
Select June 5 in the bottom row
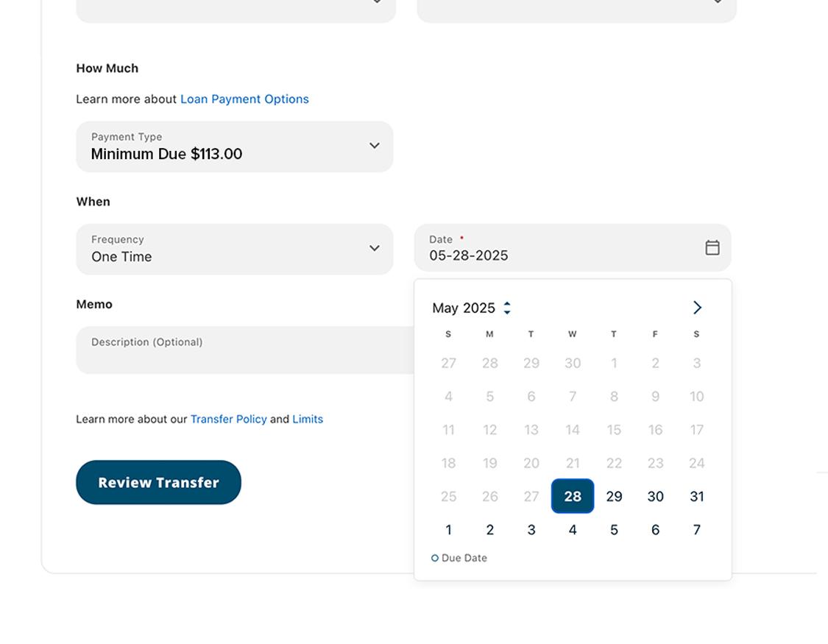(614, 530)
